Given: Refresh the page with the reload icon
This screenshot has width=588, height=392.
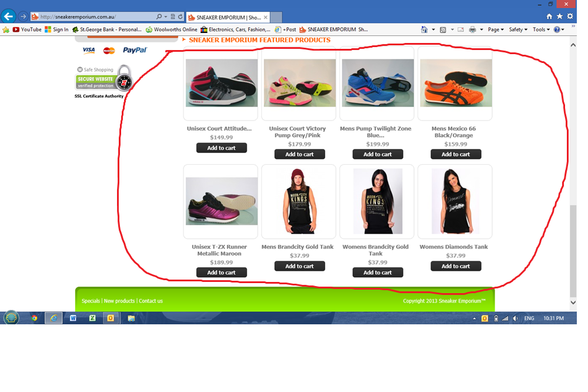Looking at the screenshot, I should [181, 16].
